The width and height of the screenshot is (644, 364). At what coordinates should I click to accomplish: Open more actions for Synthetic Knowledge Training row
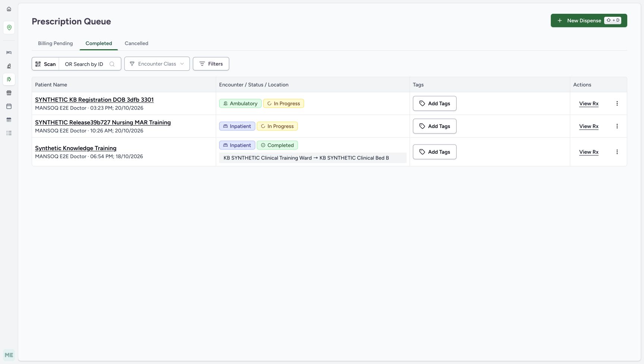(617, 152)
